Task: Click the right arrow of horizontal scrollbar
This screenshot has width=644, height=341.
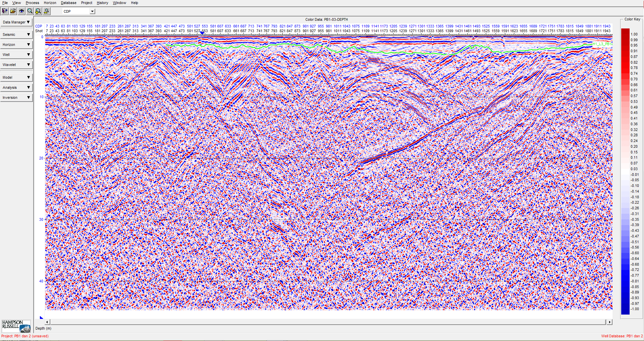Action: [x=609, y=322]
